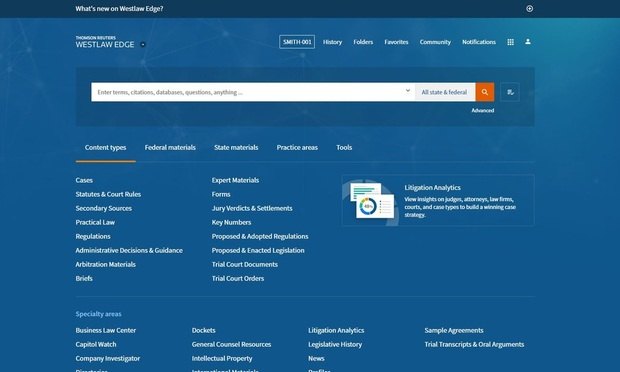Open the Regulations link
The image size is (620, 372).
point(93,236)
